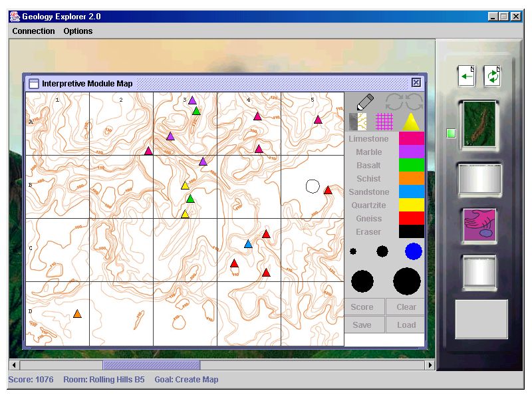This screenshot has width=532, height=399.
Task: Open the Connection menu
Action: point(33,31)
